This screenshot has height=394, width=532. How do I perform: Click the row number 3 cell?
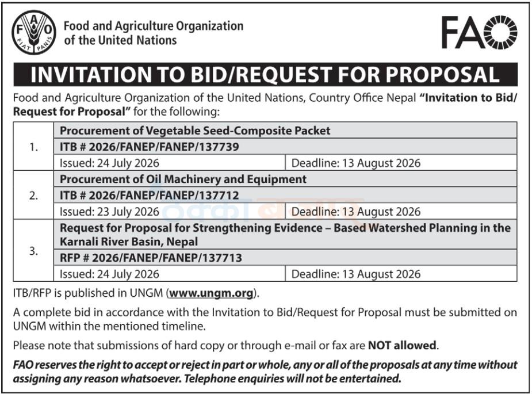pos(33,251)
